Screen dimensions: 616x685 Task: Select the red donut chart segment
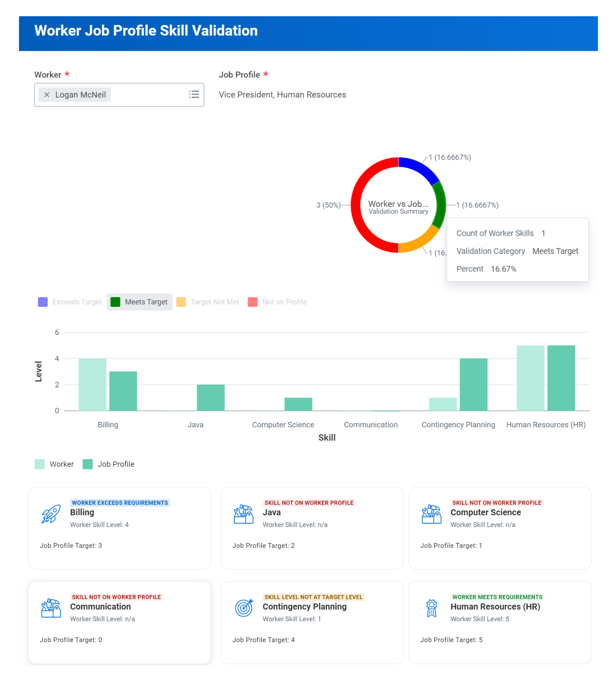tap(356, 205)
